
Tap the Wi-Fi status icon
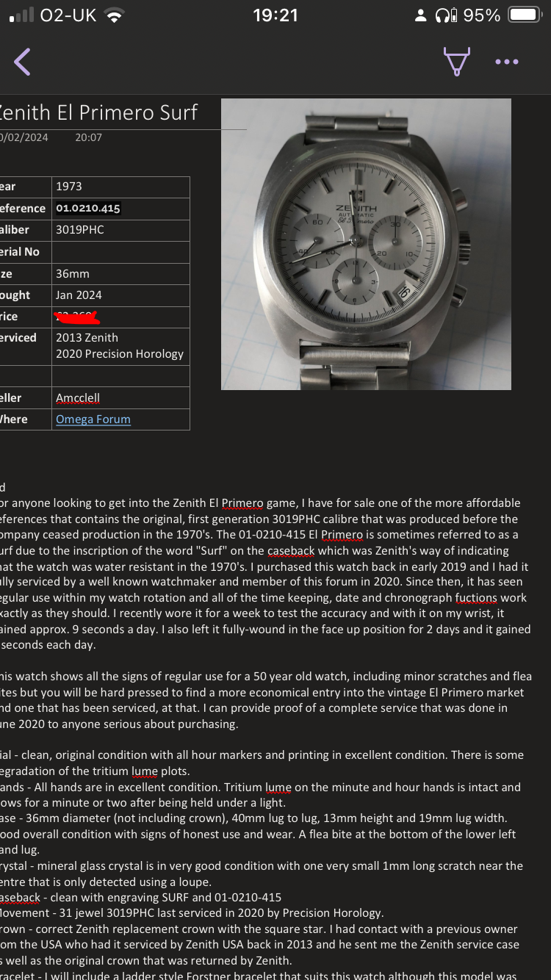coord(114,15)
